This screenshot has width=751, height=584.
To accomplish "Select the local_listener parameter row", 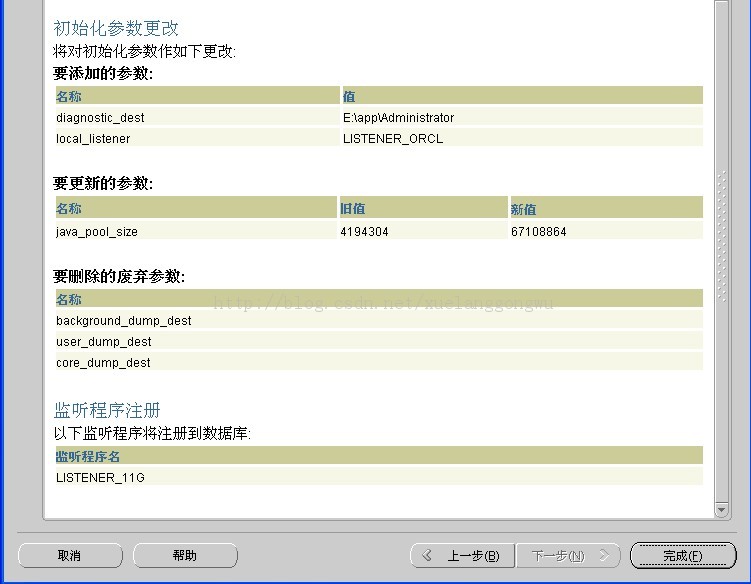I will pyautogui.click(x=379, y=138).
